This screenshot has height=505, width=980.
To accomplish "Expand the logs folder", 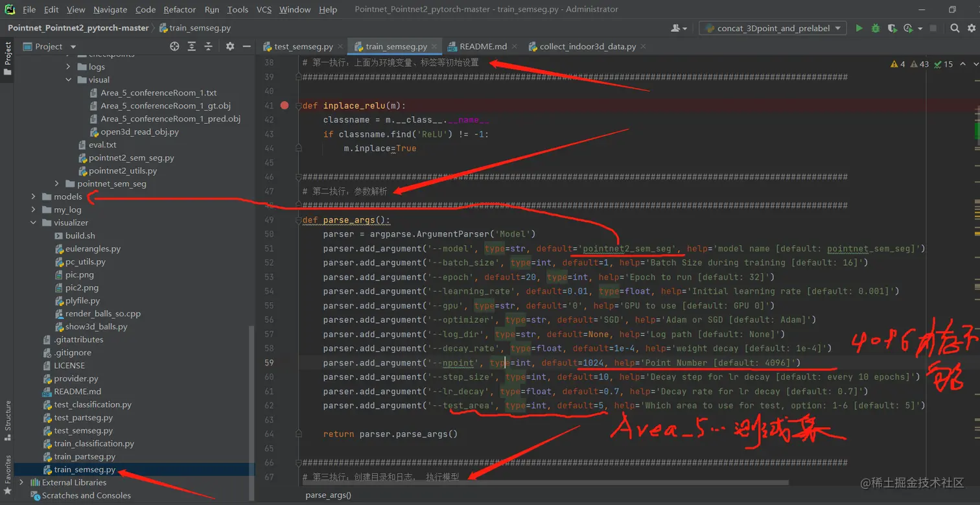I will point(68,67).
